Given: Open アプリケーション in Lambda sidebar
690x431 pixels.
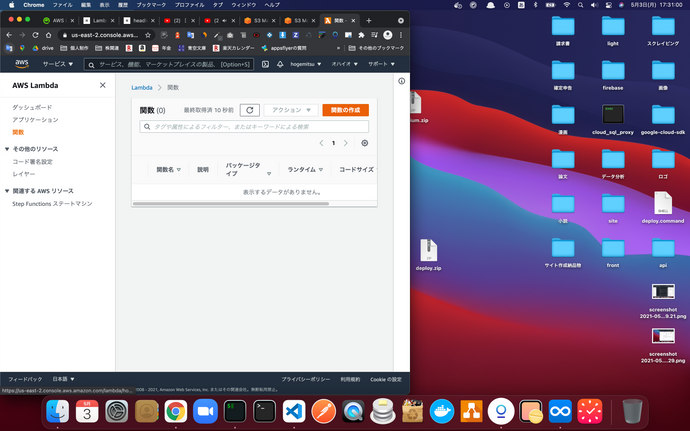Looking at the screenshot, I should click(35, 120).
